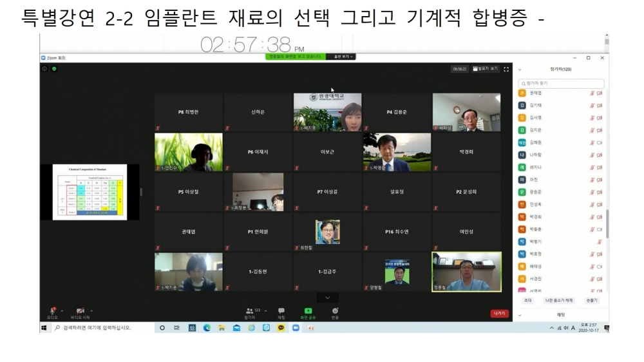Screen dimensions: 644x362
Task: Click the participant search (참가자 찾기) field
Action: (x=562, y=83)
